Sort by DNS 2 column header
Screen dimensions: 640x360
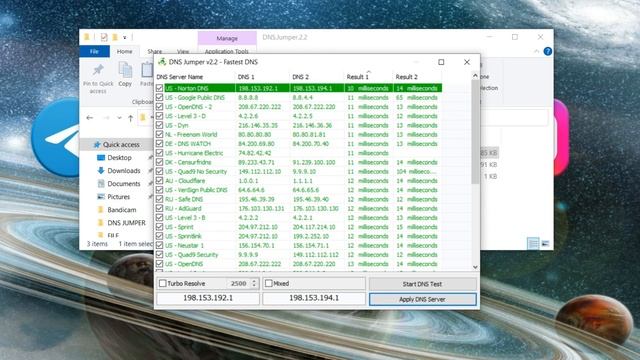[316, 77]
